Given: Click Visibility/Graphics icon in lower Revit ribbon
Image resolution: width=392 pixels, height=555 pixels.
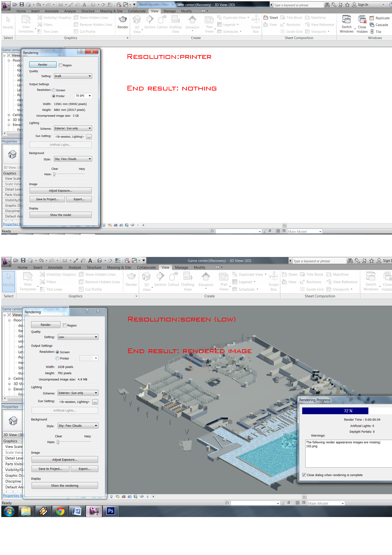Looking at the screenshot, I should pyautogui.click(x=42, y=274).
